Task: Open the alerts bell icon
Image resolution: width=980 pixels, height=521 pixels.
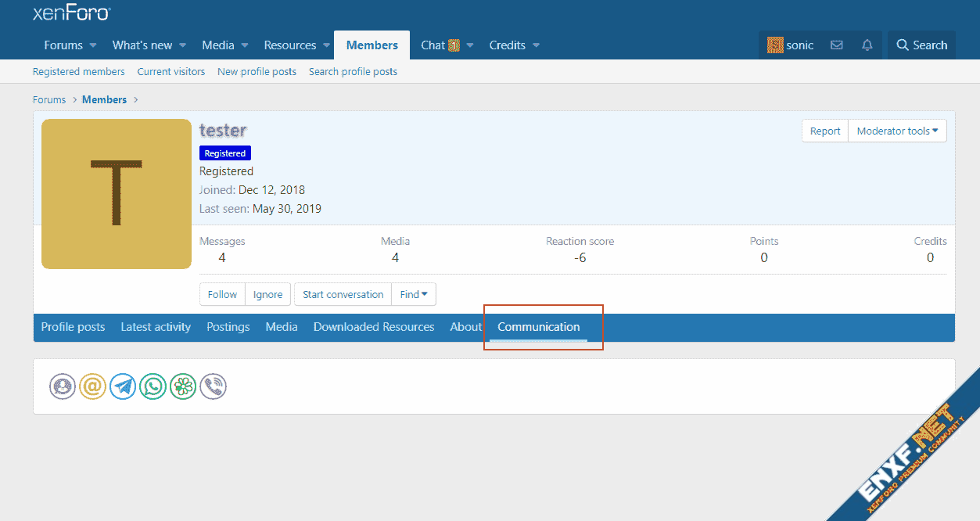Action: [x=867, y=45]
